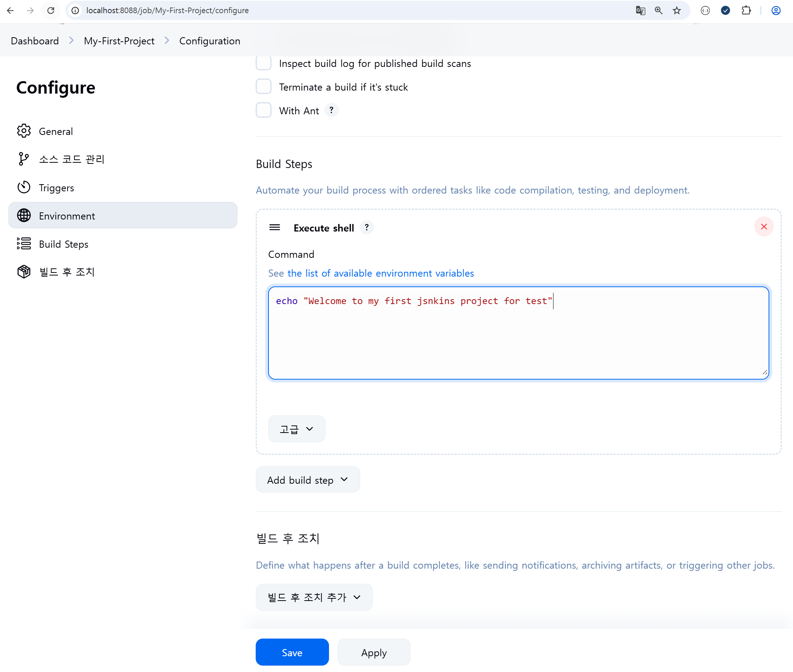
Task: Bookmark this page with star icon
Action: pyautogui.click(x=676, y=11)
